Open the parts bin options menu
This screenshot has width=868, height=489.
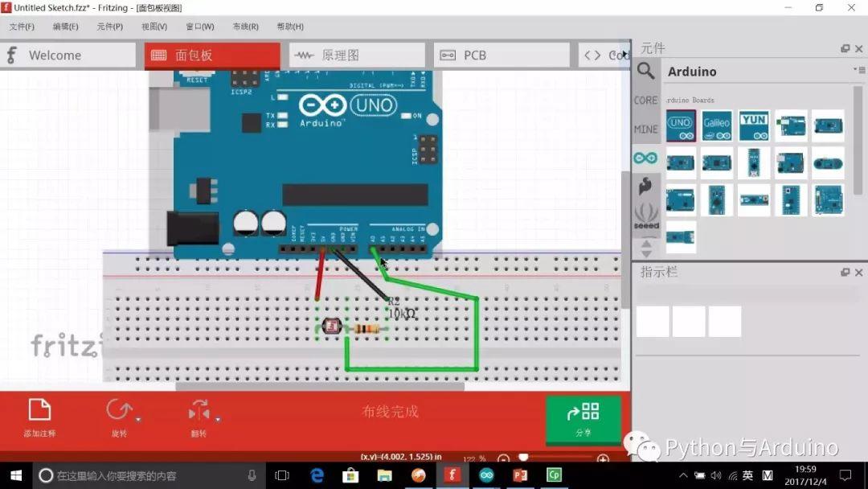pyautogui.click(x=859, y=70)
